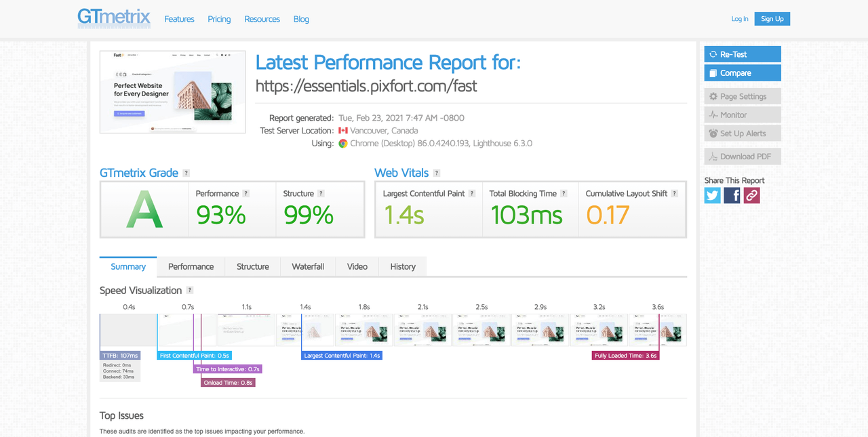This screenshot has width=868, height=437.
Task: Share report on Twitter icon
Action: click(x=712, y=195)
